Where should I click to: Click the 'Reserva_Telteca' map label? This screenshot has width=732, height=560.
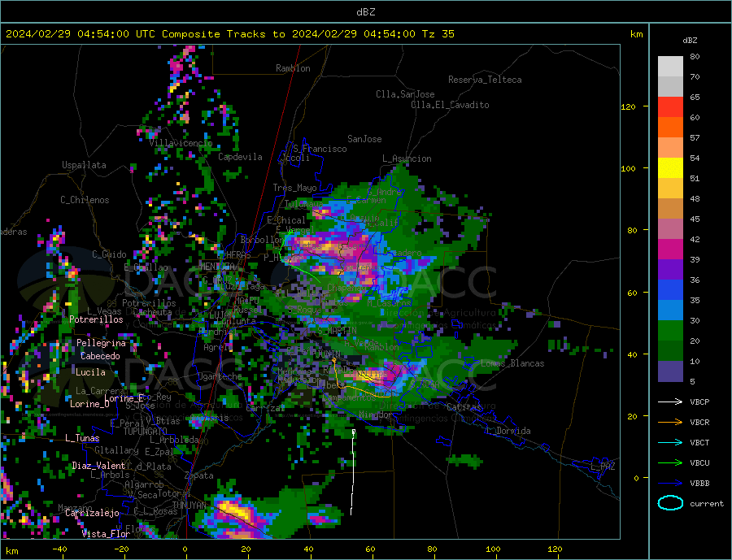pos(485,80)
